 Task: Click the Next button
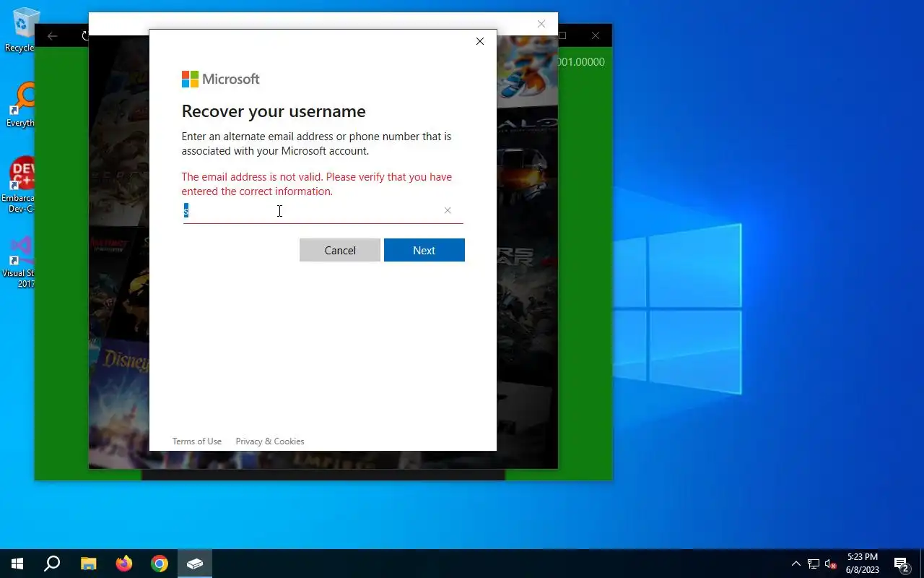[x=424, y=250]
